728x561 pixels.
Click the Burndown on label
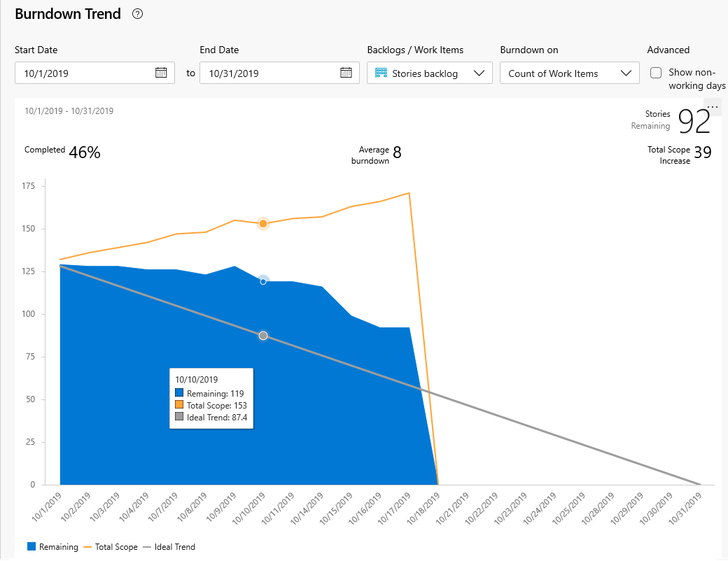click(528, 50)
